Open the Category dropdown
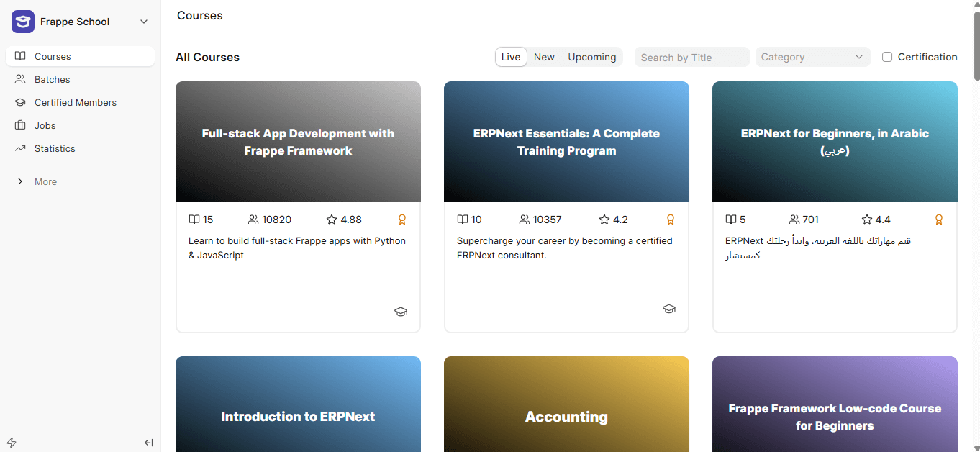Image resolution: width=980 pixels, height=452 pixels. [812, 57]
